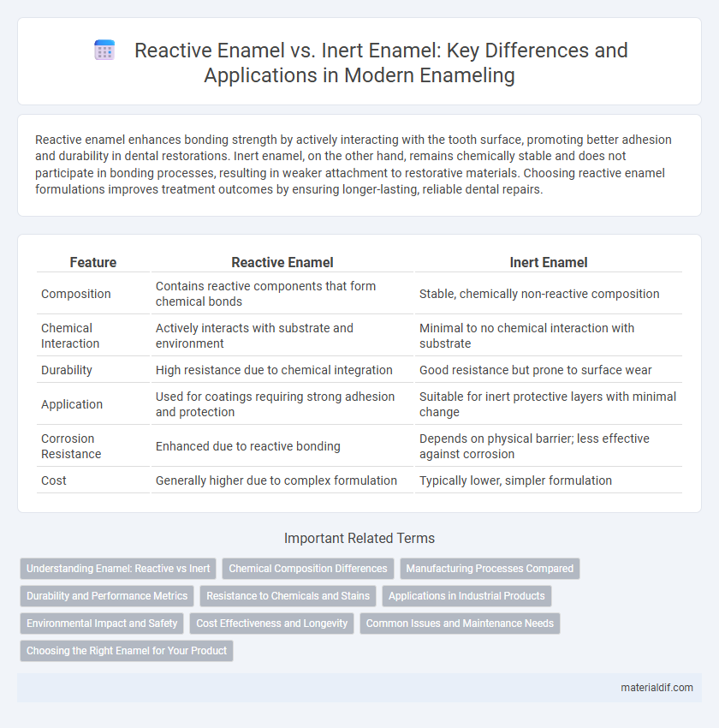Select the 'Composition' row label
719x728 pixels.
[76, 294]
